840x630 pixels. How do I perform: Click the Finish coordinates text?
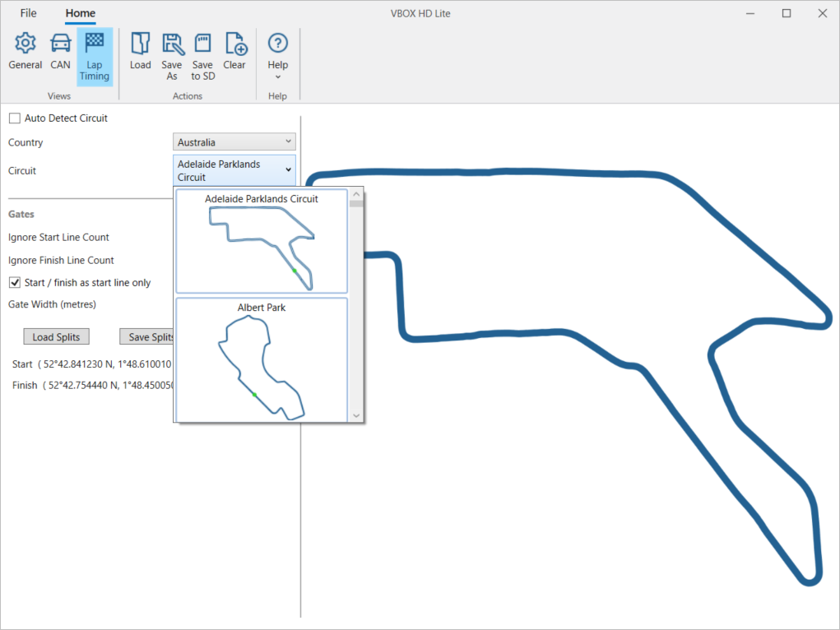pos(93,385)
